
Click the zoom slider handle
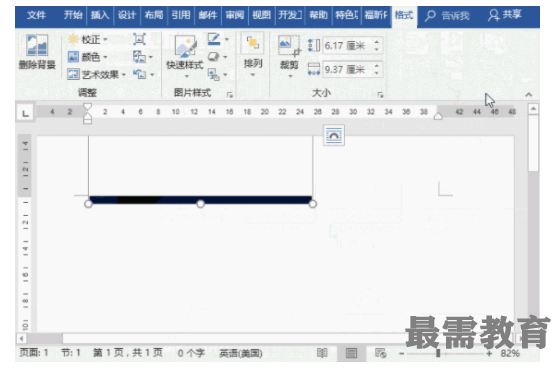[438, 354]
